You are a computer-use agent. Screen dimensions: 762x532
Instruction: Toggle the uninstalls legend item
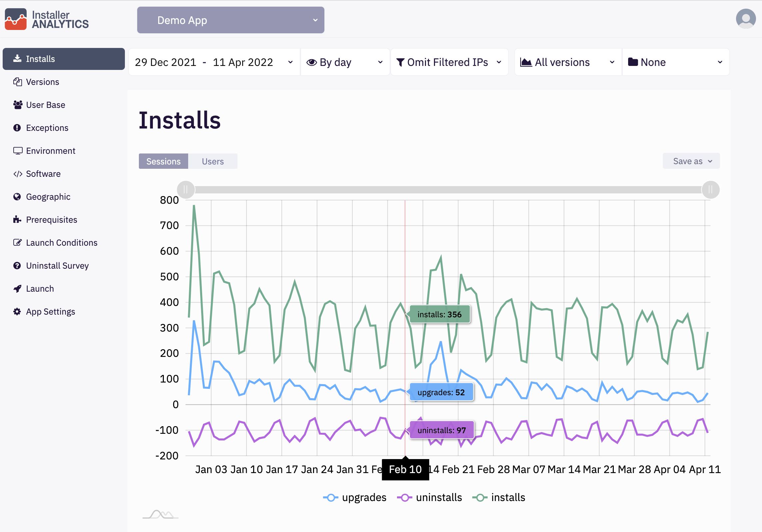pos(430,497)
